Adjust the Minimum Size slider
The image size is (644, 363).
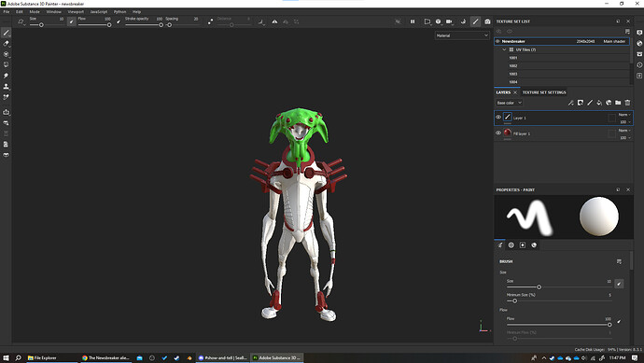[x=559, y=301]
